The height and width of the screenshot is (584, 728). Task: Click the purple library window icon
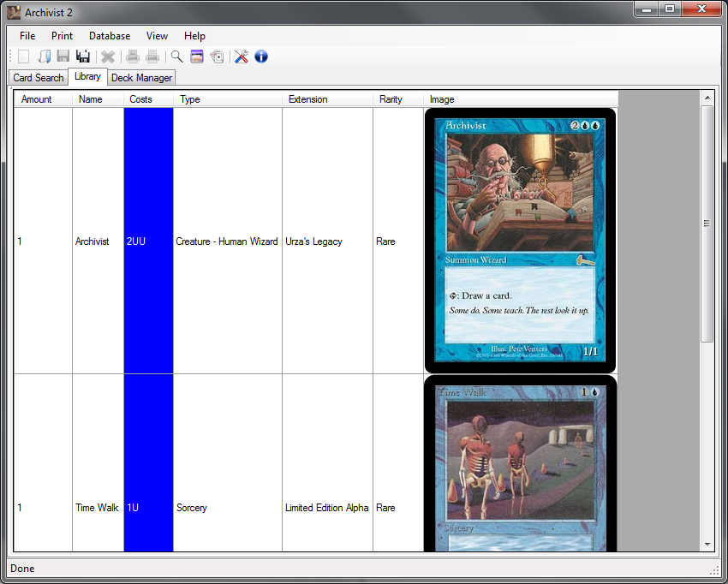point(197,57)
